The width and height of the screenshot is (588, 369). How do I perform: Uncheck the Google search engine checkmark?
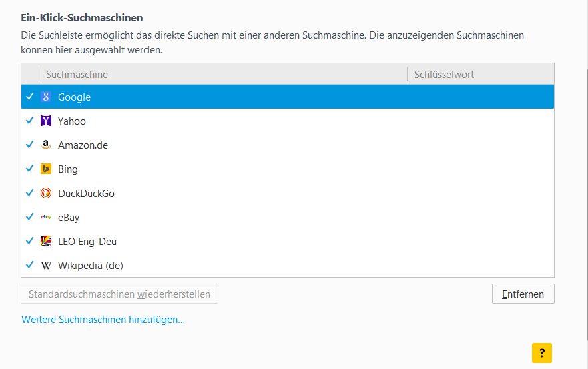click(x=29, y=97)
